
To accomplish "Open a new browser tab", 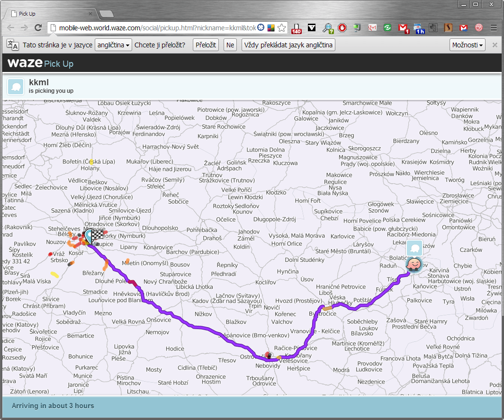I will click(107, 14).
